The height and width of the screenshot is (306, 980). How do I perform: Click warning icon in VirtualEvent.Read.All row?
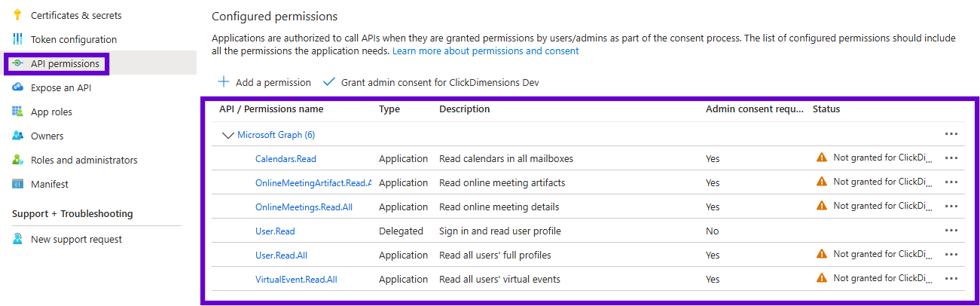pyautogui.click(x=822, y=278)
